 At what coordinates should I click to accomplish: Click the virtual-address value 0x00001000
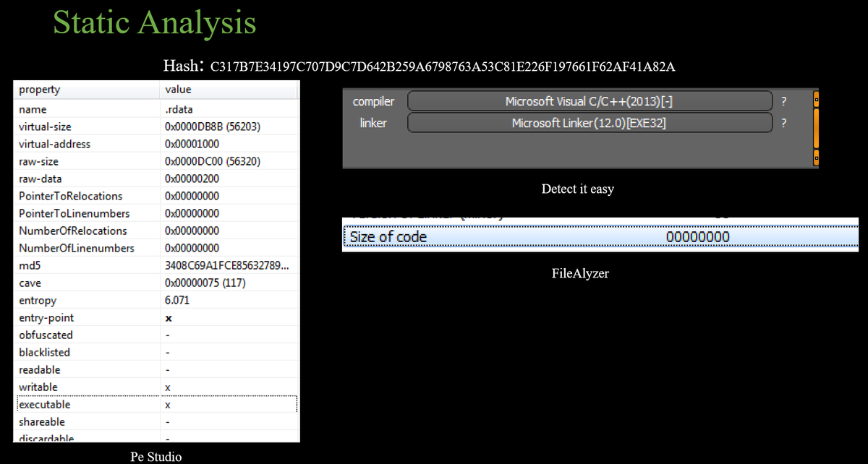(x=192, y=145)
